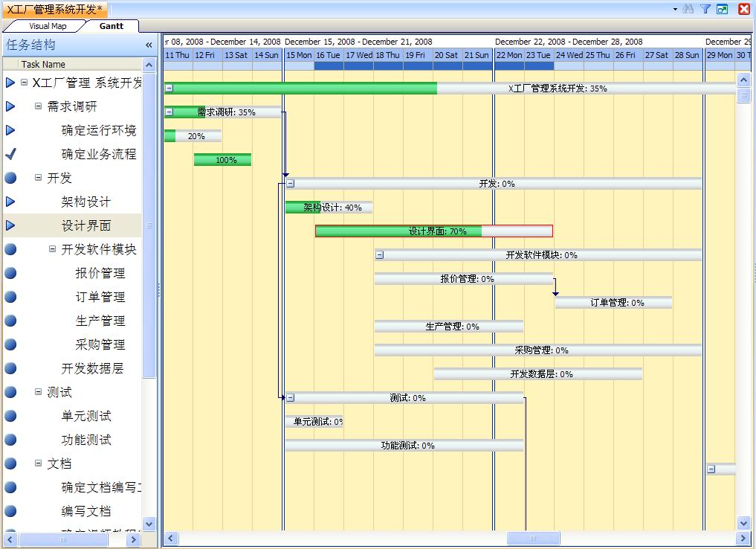Collapse the 任务结构 panel with double chevron

(x=149, y=45)
